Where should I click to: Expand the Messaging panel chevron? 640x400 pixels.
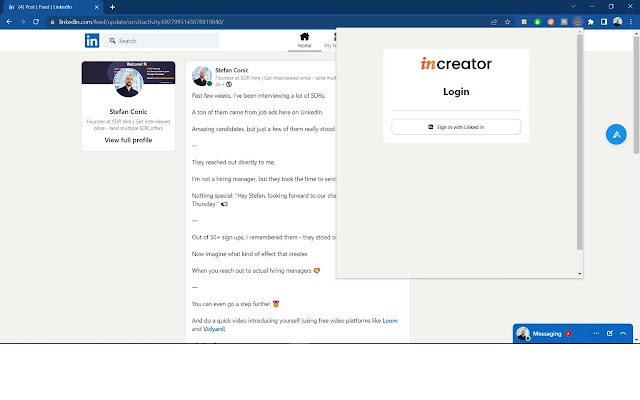(x=623, y=333)
